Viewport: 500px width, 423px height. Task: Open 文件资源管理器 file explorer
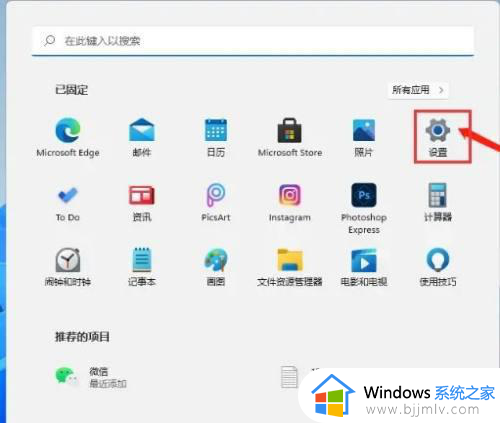(290, 267)
